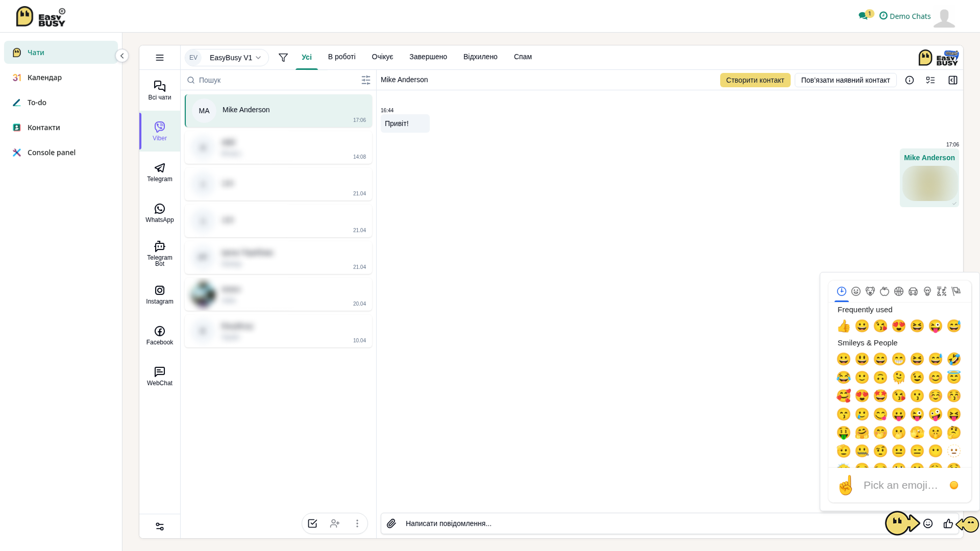Select the Objects emoji category tab
The height and width of the screenshot is (551, 980).
927,291
